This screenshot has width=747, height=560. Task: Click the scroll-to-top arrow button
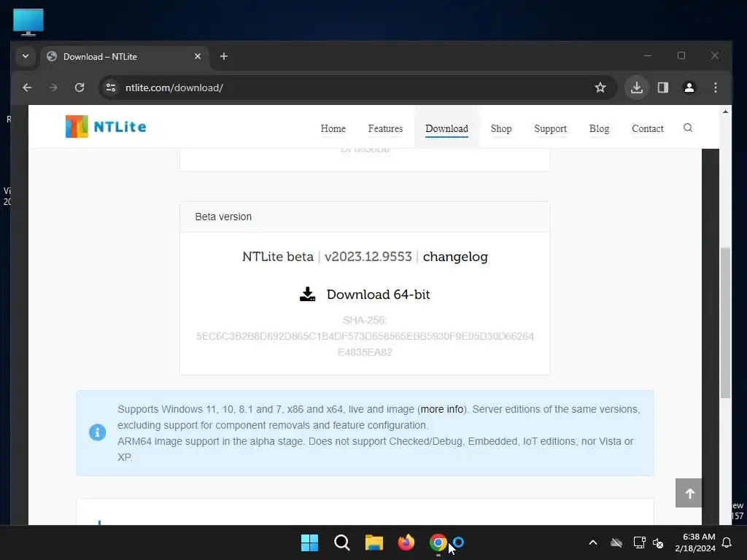click(689, 493)
